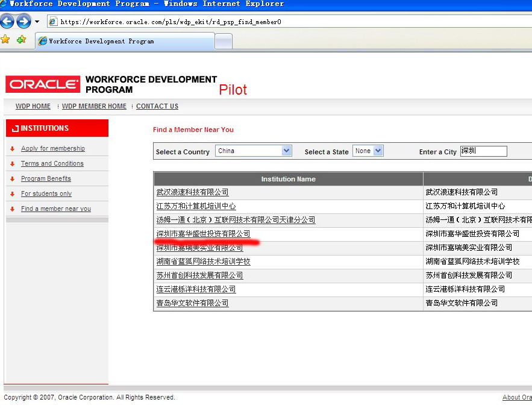Open 深圳市嘉瑞美实业有限公司 institution link
The image size is (532, 408).
[x=199, y=248]
